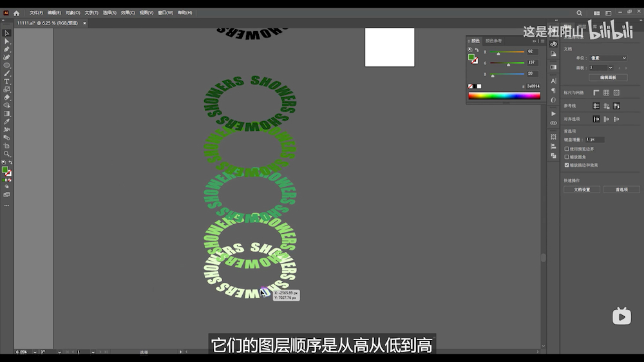
Task: Toggle snap to pixel grid button
Action: (x=616, y=93)
